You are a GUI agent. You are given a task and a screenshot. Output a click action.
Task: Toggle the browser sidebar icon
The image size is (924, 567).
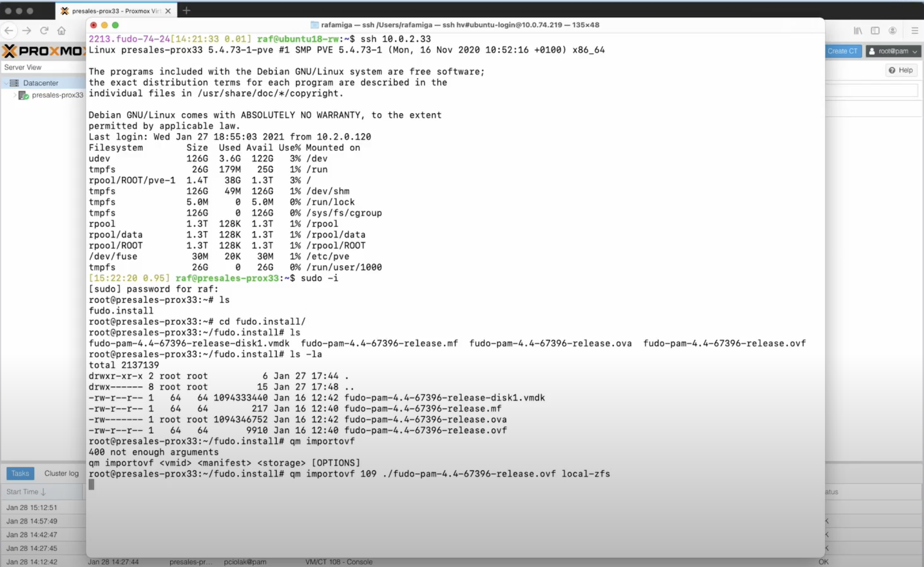coord(875,30)
